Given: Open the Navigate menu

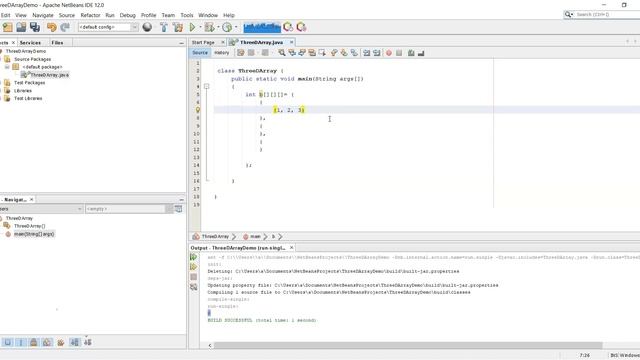Looking at the screenshot, I should 43,15.
